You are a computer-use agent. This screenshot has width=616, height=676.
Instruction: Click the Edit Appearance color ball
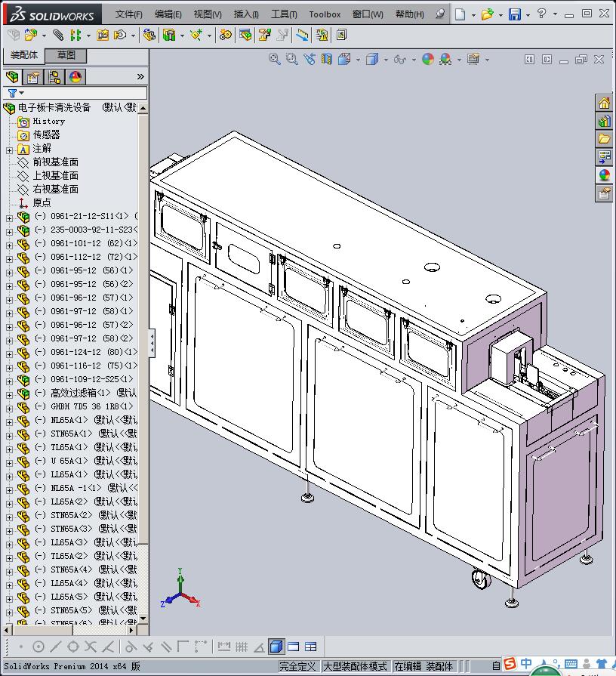[x=428, y=59]
